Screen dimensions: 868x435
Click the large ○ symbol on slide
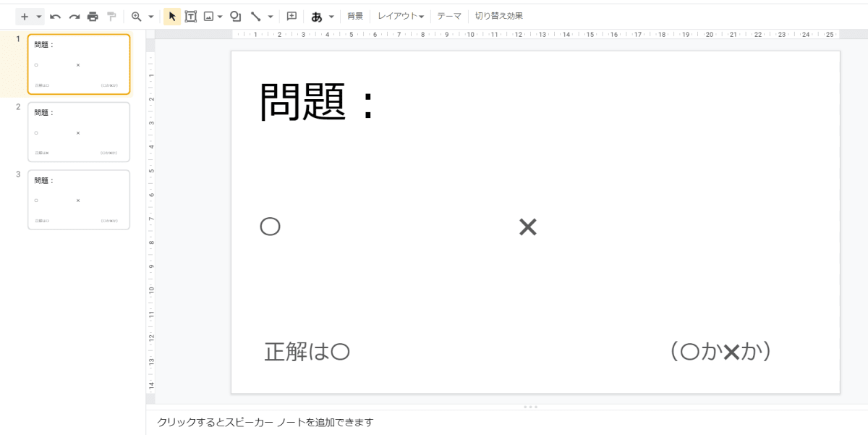[x=270, y=227]
